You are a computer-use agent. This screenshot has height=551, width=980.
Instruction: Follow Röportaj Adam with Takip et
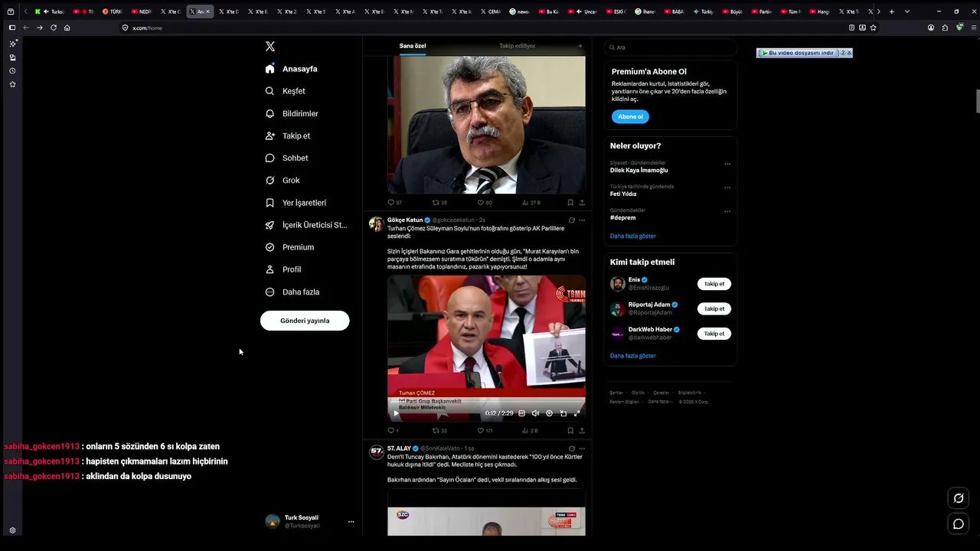714,308
